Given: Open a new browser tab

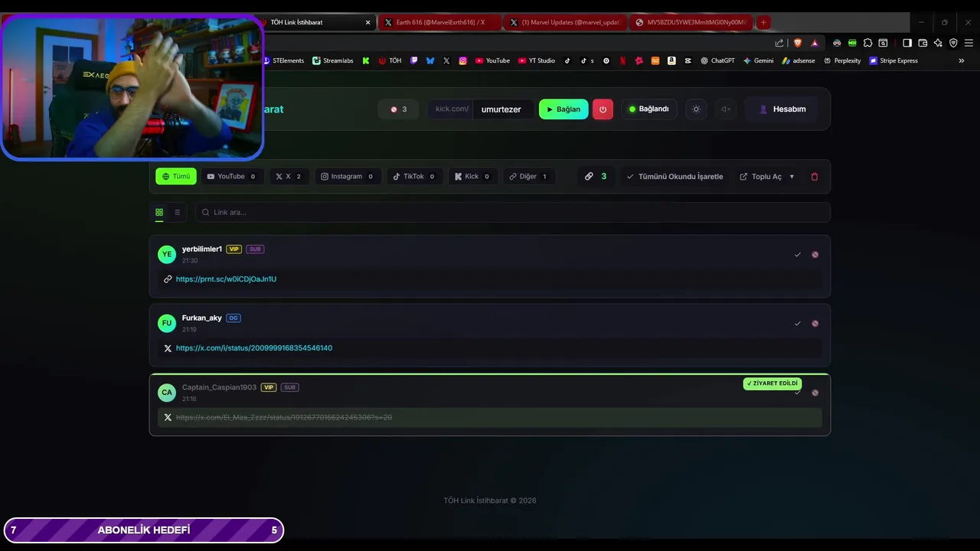Looking at the screenshot, I should [x=763, y=22].
